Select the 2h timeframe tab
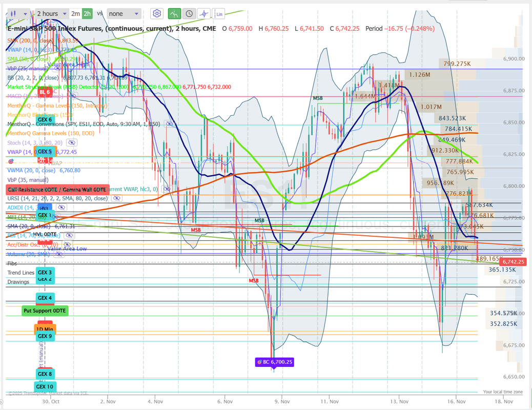This screenshot has height=410, width=532. click(x=87, y=13)
